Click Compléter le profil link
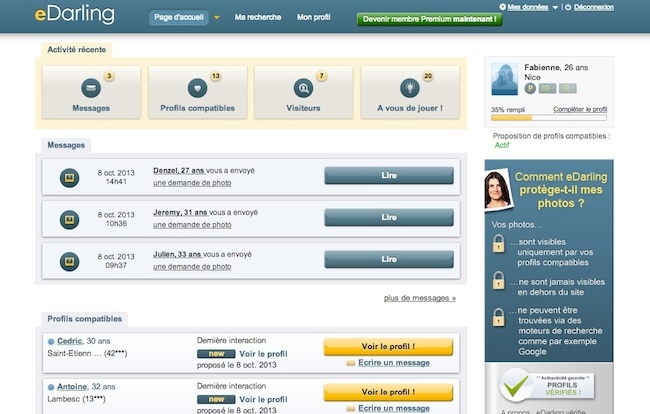This screenshot has height=414, width=650. pyautogui.click(x=580, y=109)
